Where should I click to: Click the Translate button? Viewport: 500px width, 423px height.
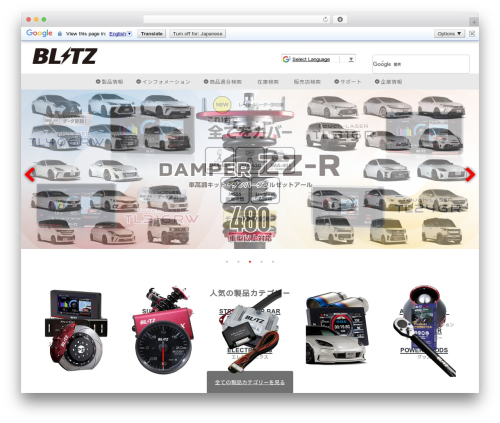click(x=152, y=34)
